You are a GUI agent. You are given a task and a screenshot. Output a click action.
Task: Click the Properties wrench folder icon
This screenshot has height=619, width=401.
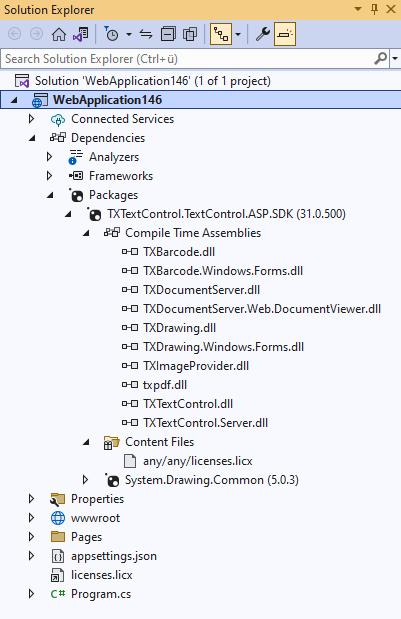(x=58, y=499)
